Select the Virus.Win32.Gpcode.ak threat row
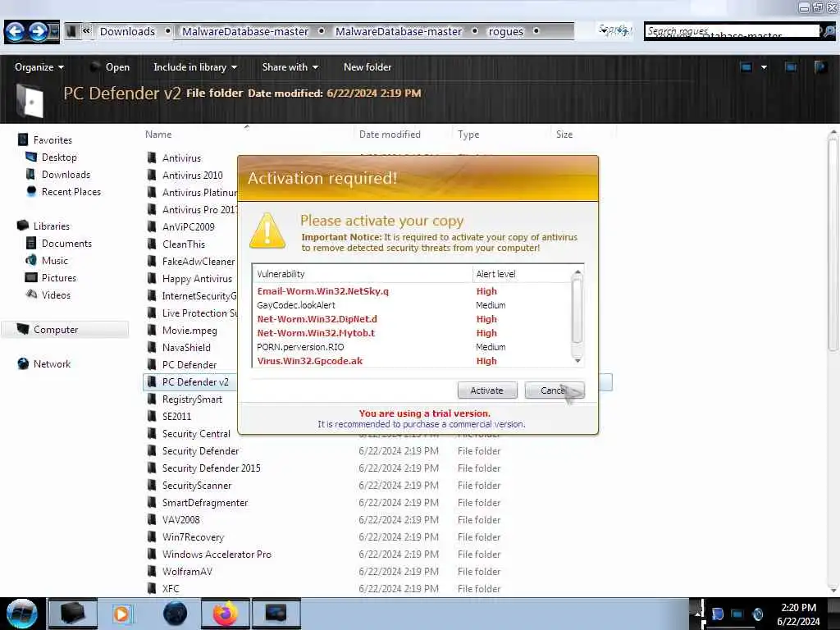This screenshot has width=840, height=630. [412, 361]
